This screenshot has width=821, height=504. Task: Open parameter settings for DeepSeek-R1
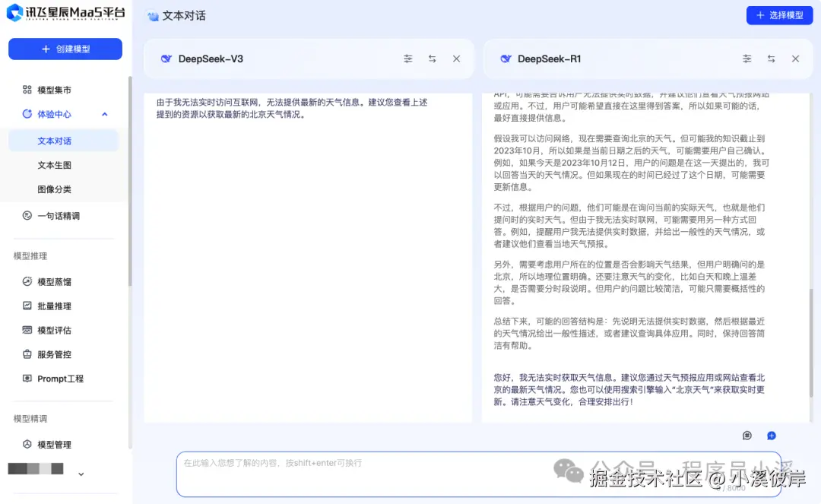pos(747,59)
